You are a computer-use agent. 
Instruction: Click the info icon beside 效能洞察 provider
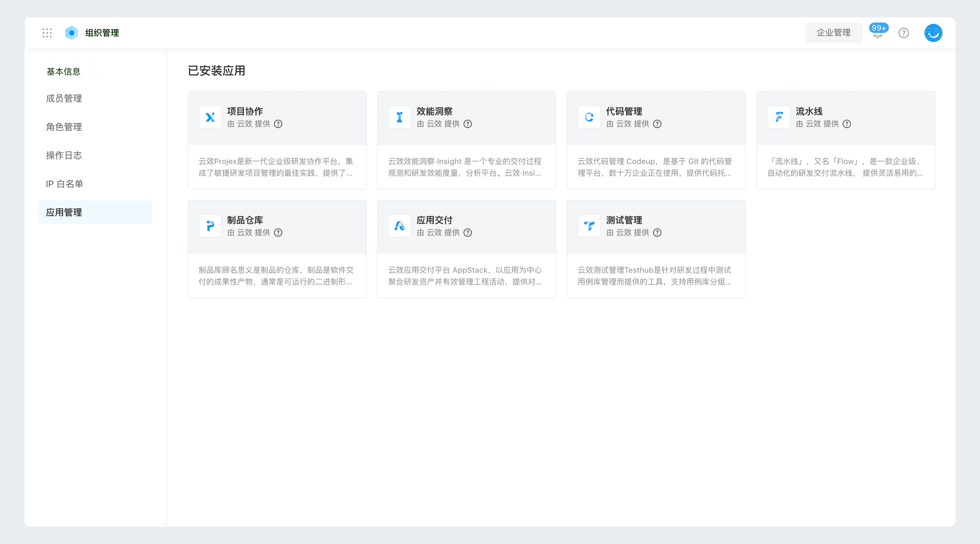[x=468, y=124]
